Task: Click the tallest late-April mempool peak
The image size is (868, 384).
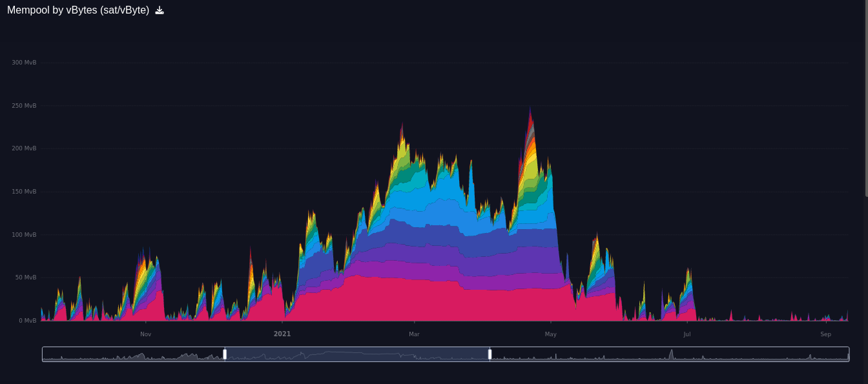Action: (x=530, y=123)
